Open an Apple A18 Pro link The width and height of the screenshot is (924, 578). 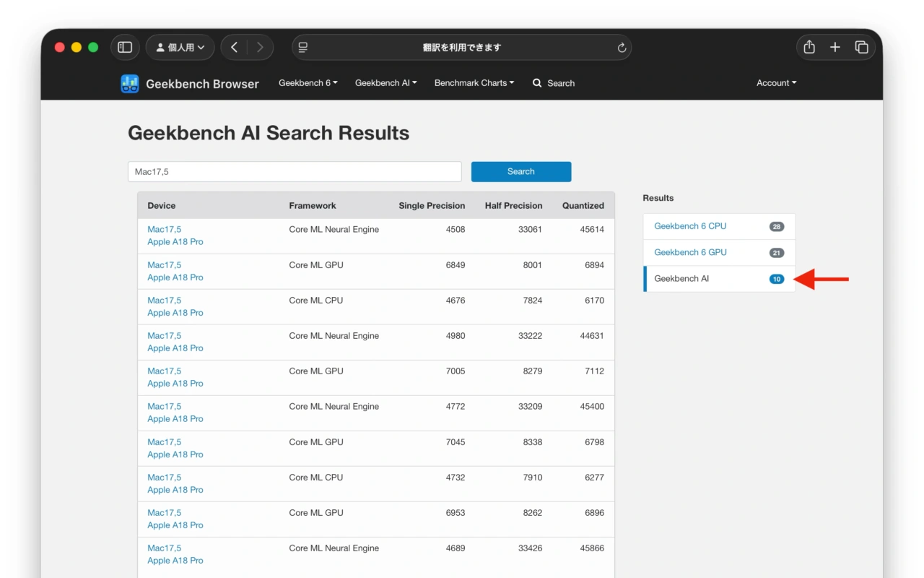coord(175,241)
